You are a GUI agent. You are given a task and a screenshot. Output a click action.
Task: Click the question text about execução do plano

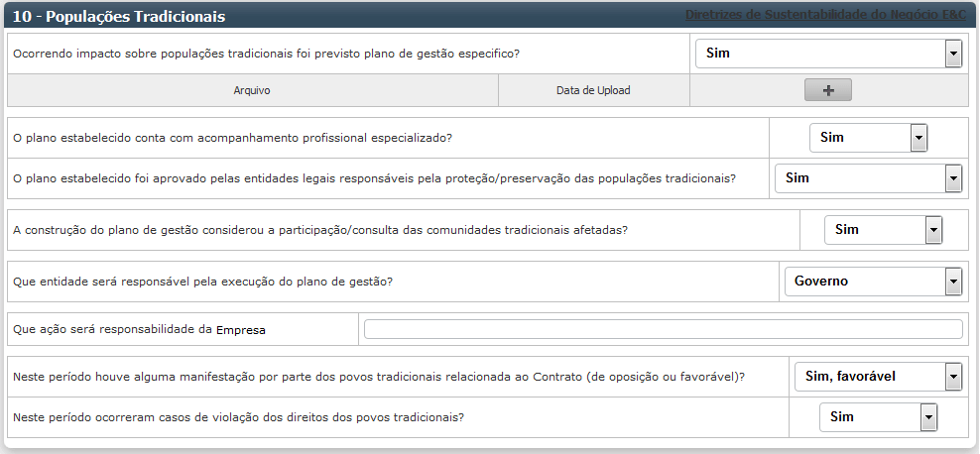tap(202, 282)
